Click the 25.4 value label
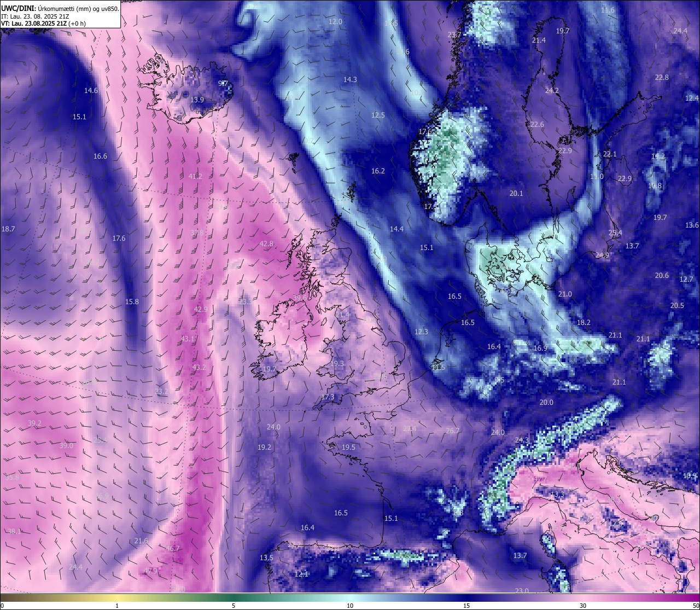The height and width of the screenshot is (610, 700). tap(615, 233)
